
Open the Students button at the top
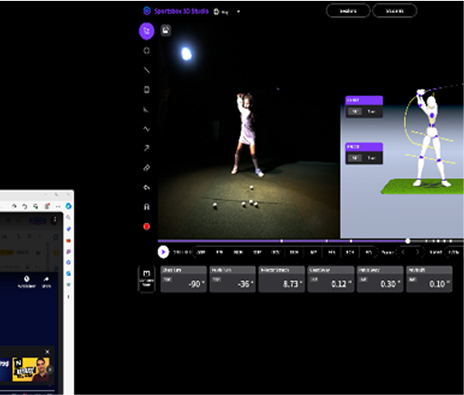tap(395, 11)
